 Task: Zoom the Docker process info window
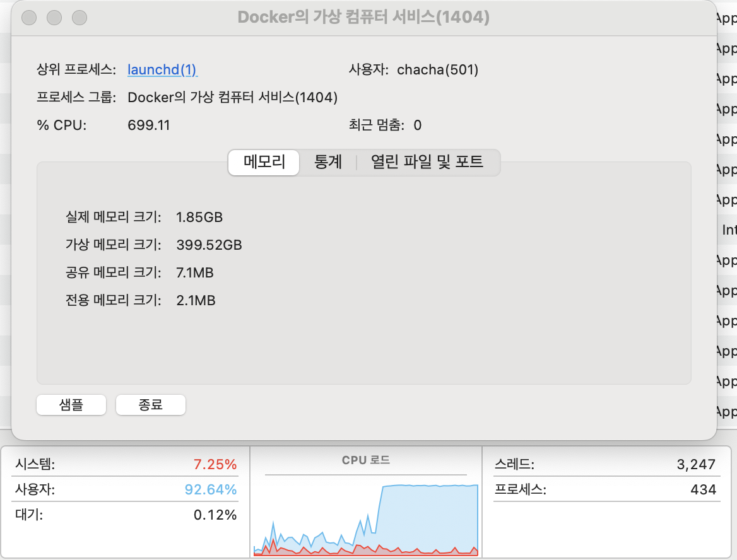[x=80, y=18]
